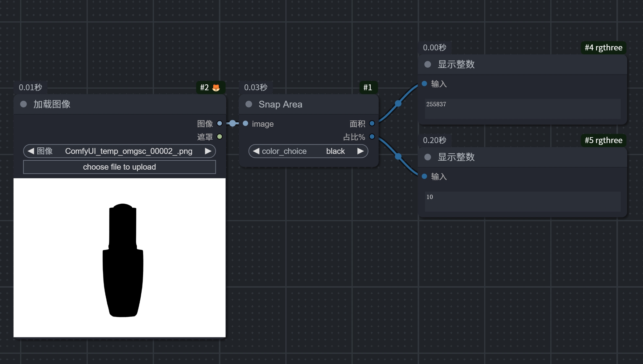The image size is (643, 364).
Task: Click the midpoint dot on the image link
Action: (232, 123)
